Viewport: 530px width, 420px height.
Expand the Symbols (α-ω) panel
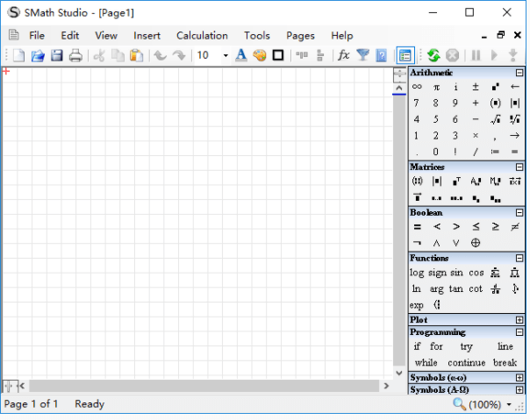click(519, 378)
